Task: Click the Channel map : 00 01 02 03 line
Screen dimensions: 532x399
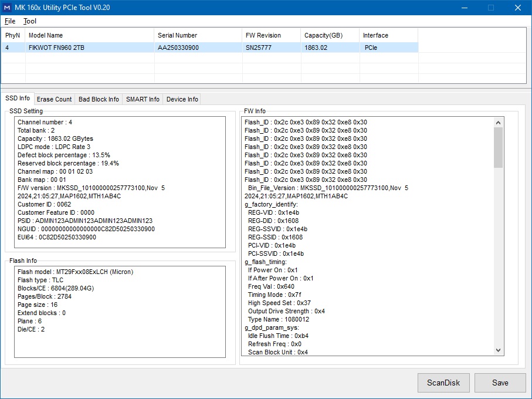Action: tap(55, 171)
